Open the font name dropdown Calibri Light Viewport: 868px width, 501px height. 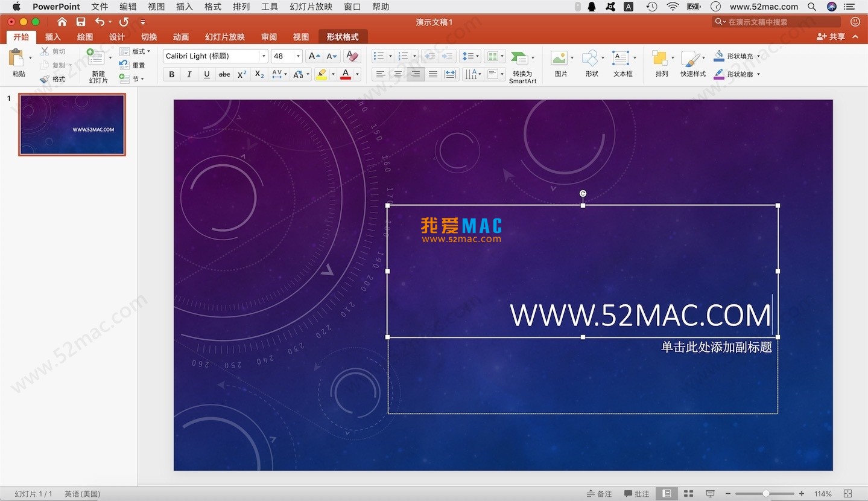coord(264,56)
